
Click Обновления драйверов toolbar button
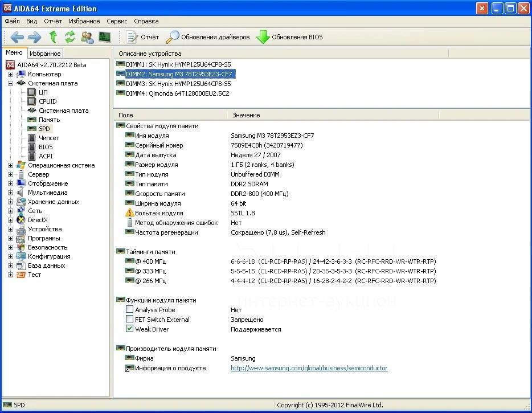[208, 37]
